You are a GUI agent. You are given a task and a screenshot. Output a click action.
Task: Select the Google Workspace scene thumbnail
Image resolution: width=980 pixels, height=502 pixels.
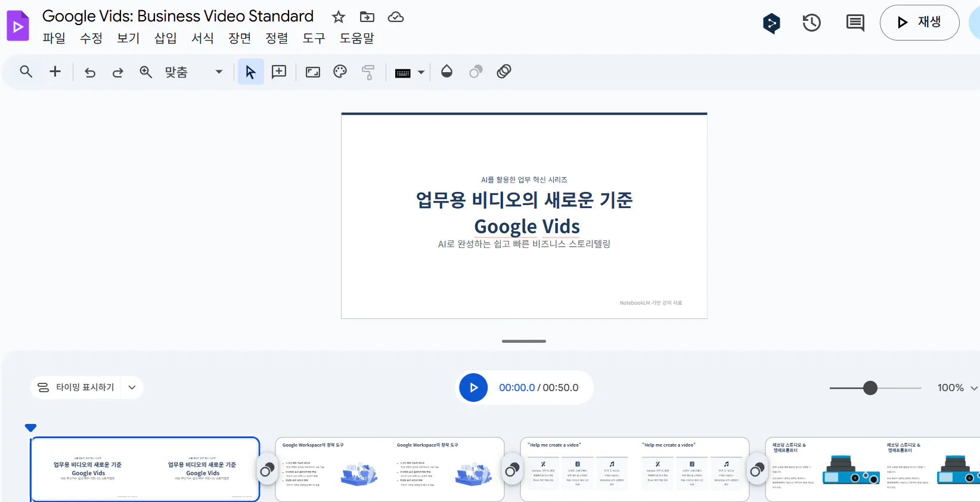390,470
